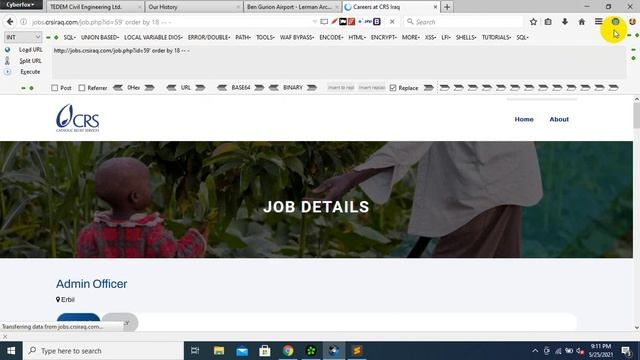Click the Erbil location text
The width and height of the screenshot is (640, 360).
point(68,299)
